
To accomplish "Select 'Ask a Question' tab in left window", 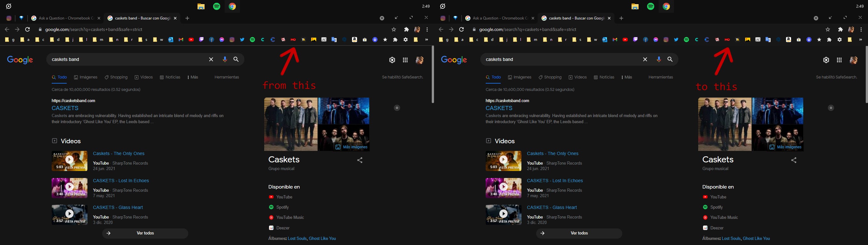I will point(65,18).
